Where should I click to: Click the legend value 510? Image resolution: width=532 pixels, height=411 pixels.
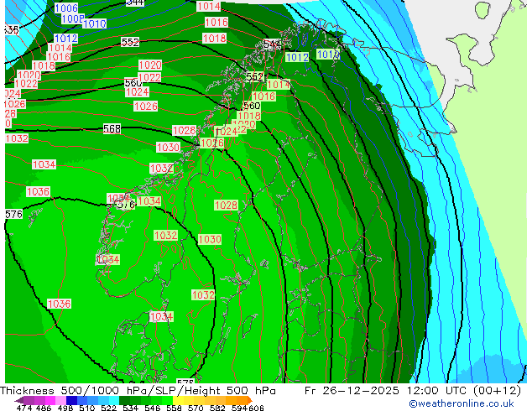point(87,408)
